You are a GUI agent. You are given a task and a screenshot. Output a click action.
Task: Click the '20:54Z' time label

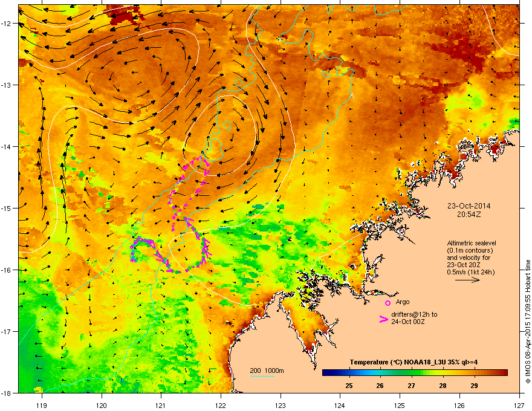tap(469, 215)
